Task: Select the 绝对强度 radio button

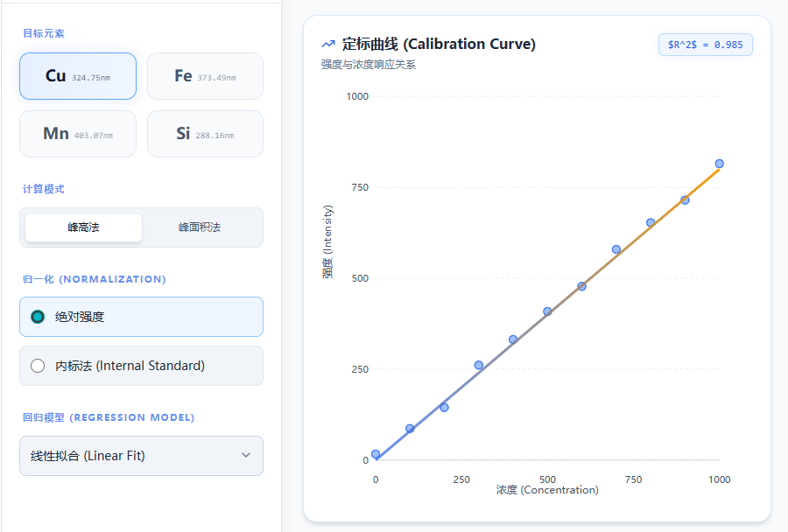Action: pyautogui.click(x=38, y=317)
